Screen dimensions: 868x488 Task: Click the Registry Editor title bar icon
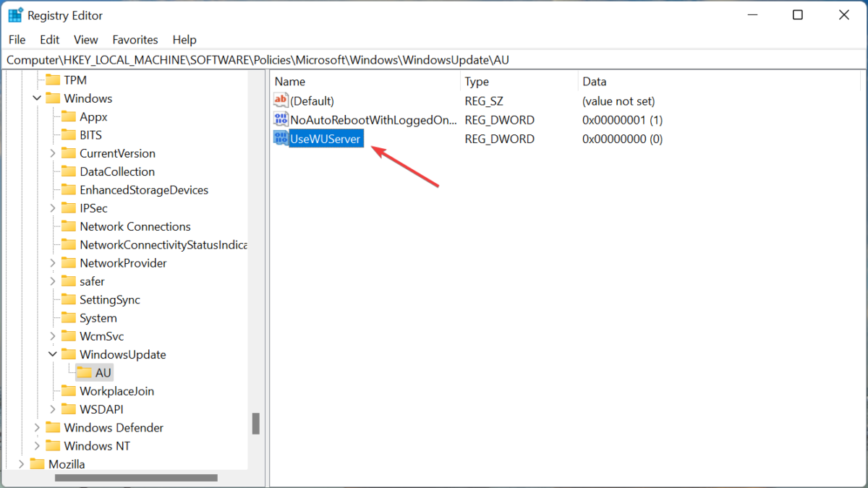point(16,14)
